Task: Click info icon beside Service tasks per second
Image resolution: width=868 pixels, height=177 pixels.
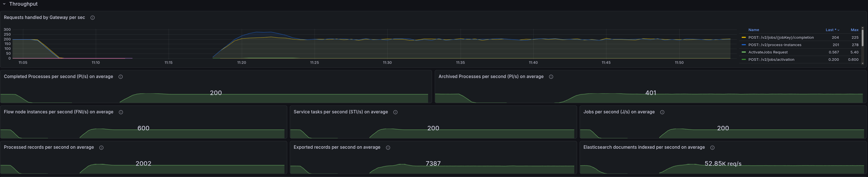Action: 395,112
